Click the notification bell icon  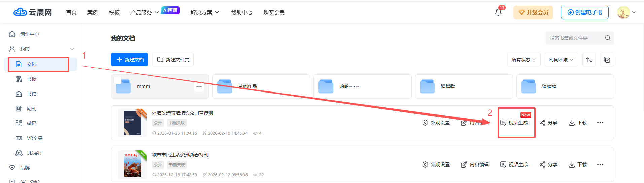(498, 12)
